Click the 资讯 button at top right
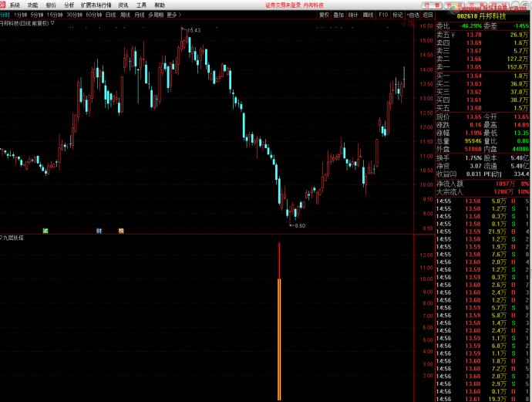The image size is (532, 402). point(454,5)
